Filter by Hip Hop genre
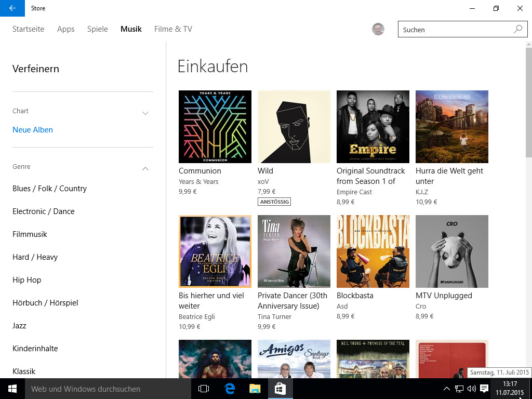This screenshot has height=399, width=532. coord(27,280)
